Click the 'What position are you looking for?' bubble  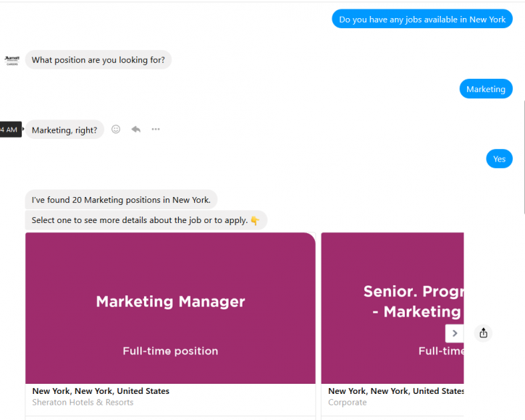pos(98,60)
